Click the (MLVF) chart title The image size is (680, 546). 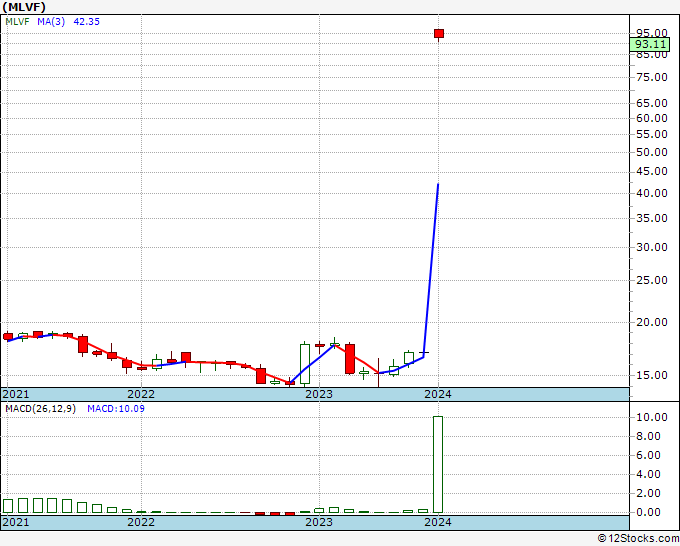tap(24, 7)
